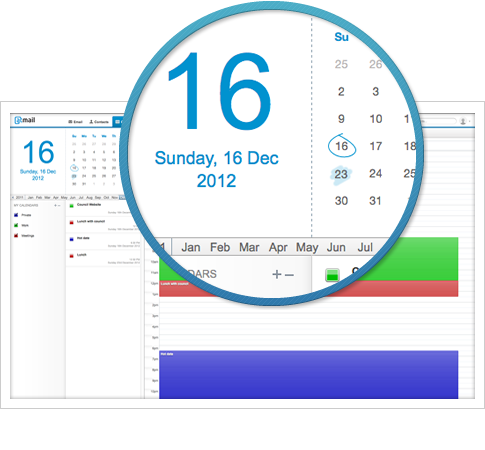Switch to the Contacts tab

(99, 122)
